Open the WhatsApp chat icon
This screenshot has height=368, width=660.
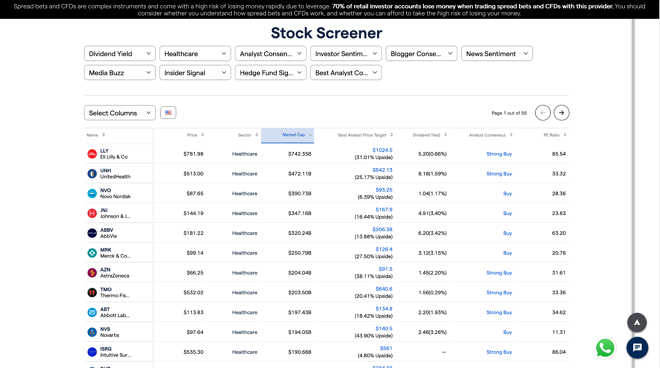[605, 348]
